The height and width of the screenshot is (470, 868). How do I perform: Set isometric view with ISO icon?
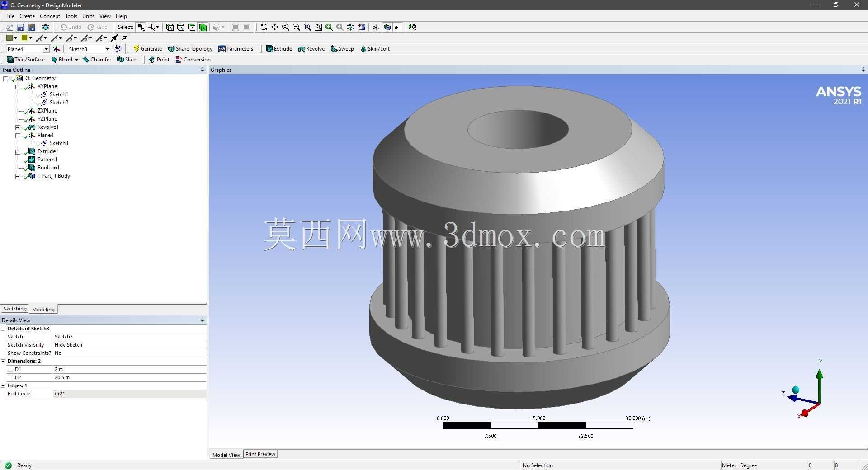point(351,27)
